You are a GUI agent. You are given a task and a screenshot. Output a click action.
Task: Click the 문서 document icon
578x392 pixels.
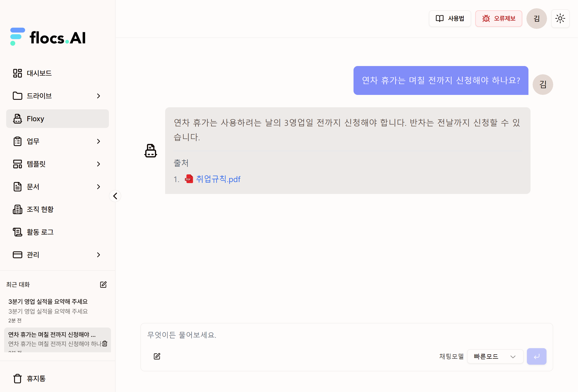[18, 187]
